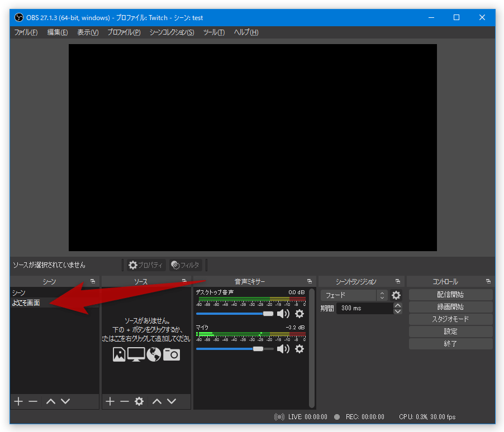The width and height of the screenshot is (504, 432).
Task: Click 配信開始 to start streaming
Action: point(451,295)
